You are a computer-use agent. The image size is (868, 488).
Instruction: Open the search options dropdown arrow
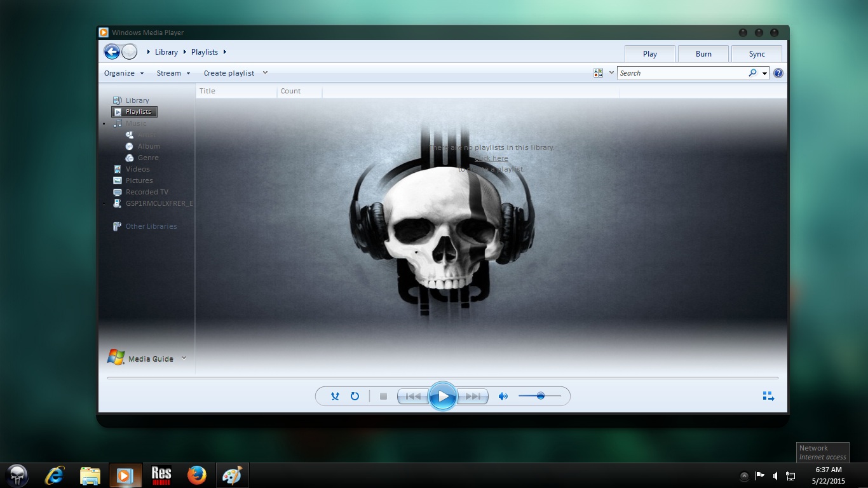pos(764,73)
